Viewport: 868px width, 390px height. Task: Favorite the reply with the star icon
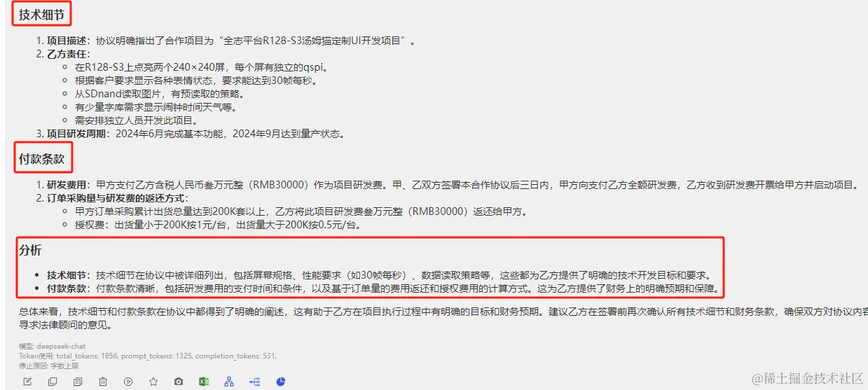[x=153, y=382]
